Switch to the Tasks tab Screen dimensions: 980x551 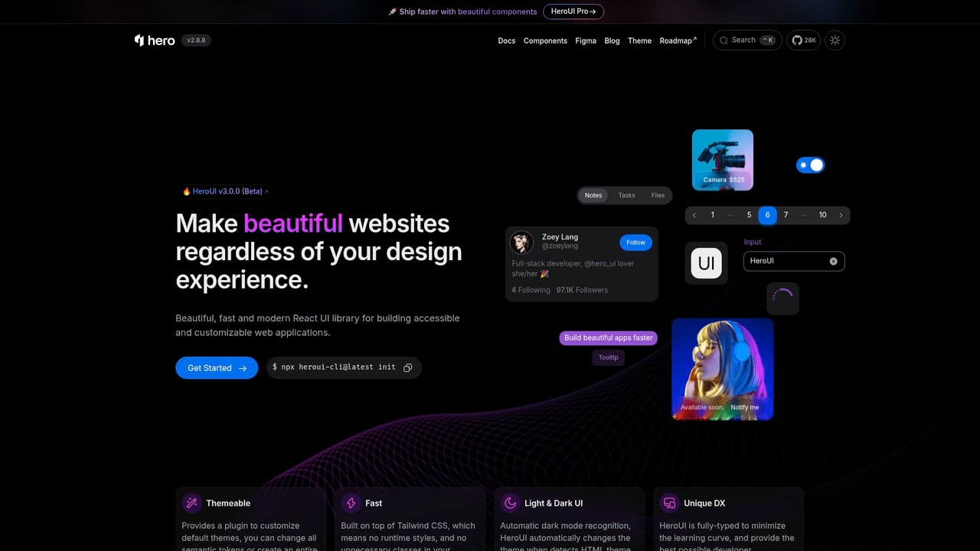(x=626, y=195)
